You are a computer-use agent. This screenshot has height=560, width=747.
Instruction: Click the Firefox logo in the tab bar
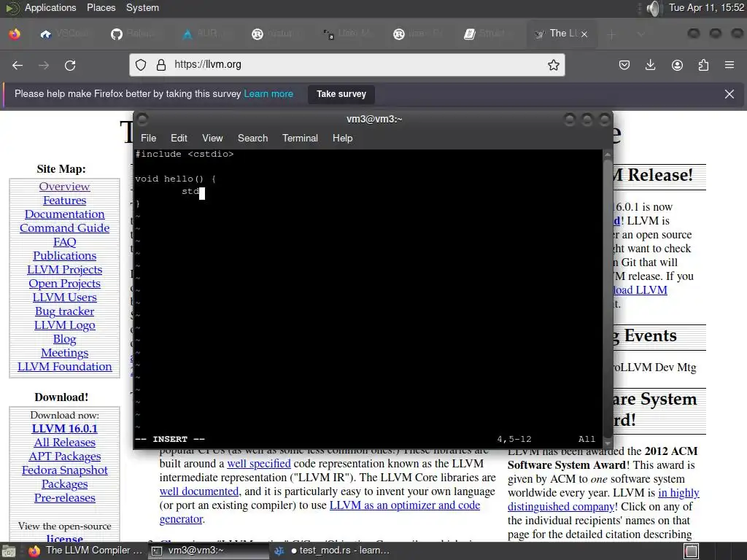[15, 34]
